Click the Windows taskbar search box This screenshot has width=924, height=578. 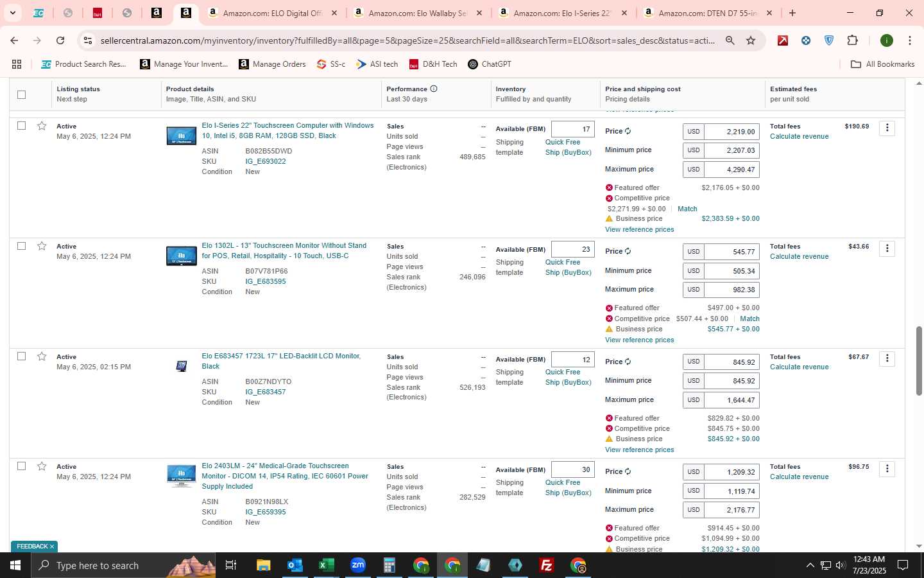coord(124,565)
